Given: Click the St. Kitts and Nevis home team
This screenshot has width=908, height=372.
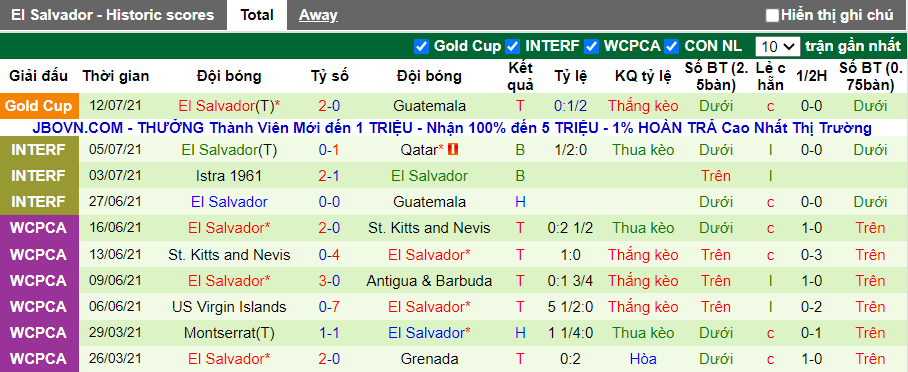Looking at the screenshot, I should point(229,254).
